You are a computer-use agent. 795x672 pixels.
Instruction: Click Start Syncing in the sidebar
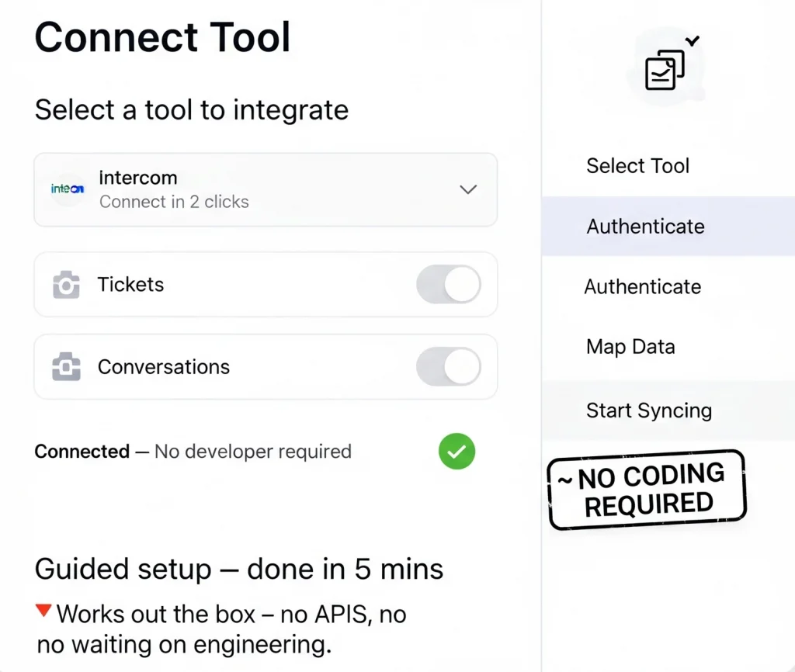click(x=648, y=410)
